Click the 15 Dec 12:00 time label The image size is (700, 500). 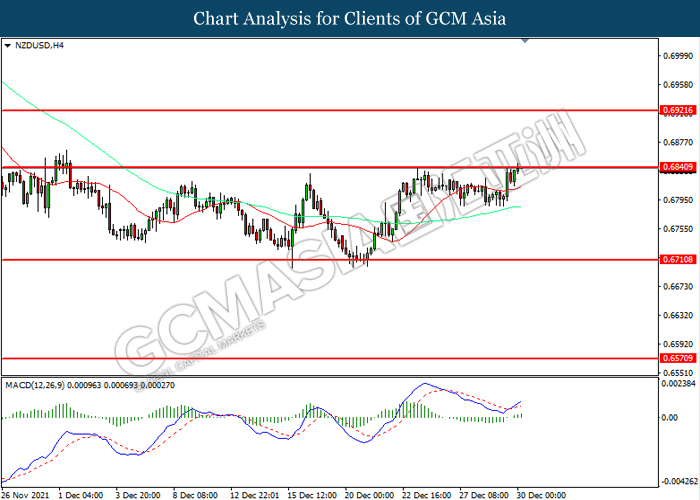[312, 495]
